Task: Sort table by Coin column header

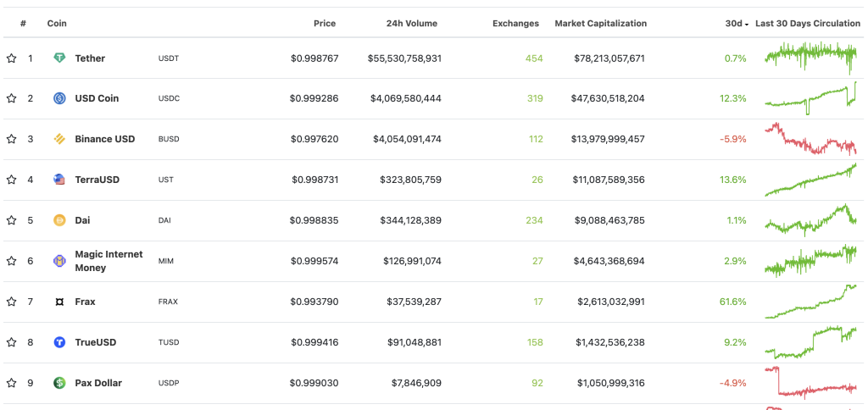Action: 57,24
